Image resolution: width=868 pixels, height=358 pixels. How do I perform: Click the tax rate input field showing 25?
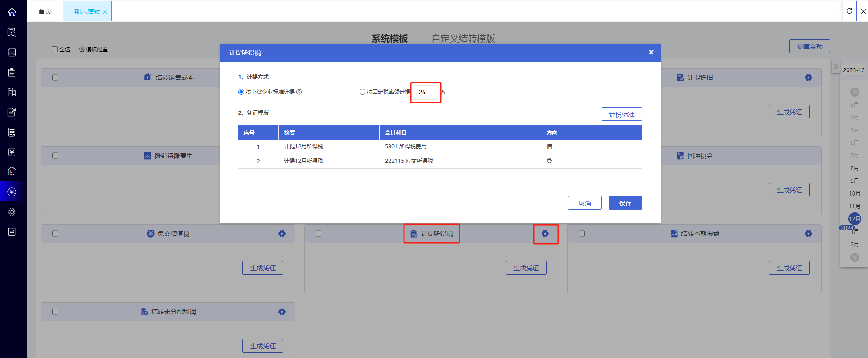point(425,92)
